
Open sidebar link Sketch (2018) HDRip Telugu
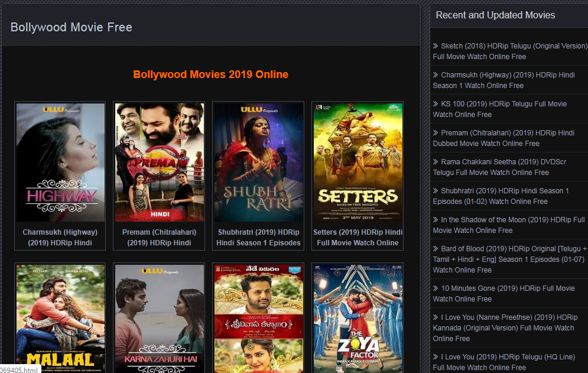[510, 51]
